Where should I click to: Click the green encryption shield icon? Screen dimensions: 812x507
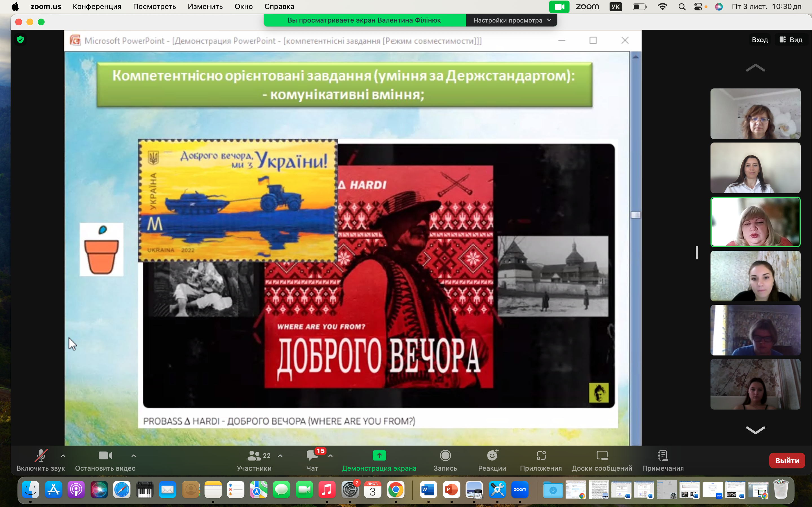coord(21,39)
